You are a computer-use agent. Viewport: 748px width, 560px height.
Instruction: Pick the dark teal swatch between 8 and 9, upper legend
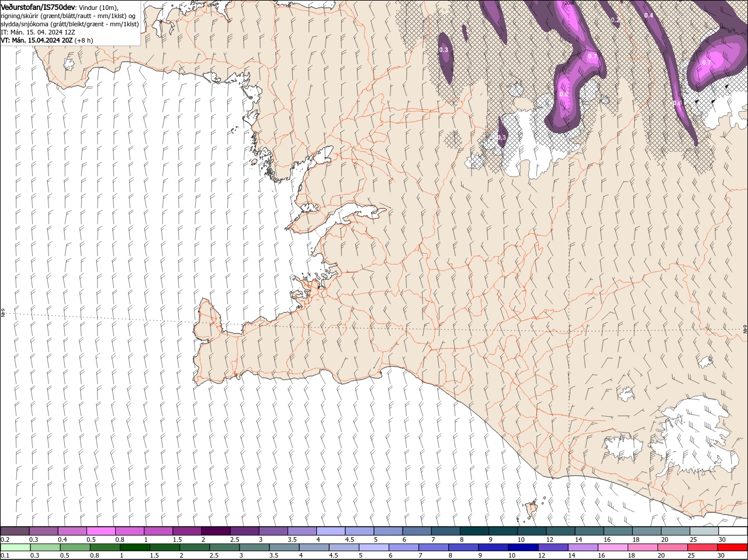pyautogui.click(x=475, y=531)
